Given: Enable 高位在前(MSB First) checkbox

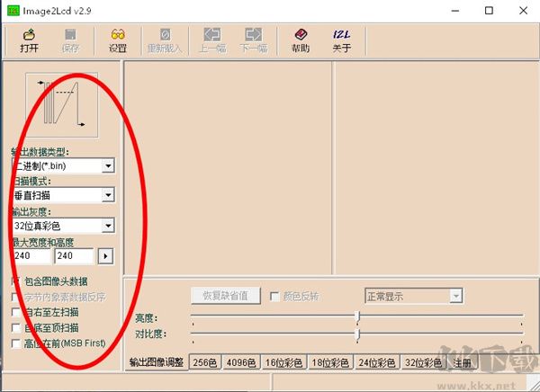Looking at the screenshot, I should 16,343.
